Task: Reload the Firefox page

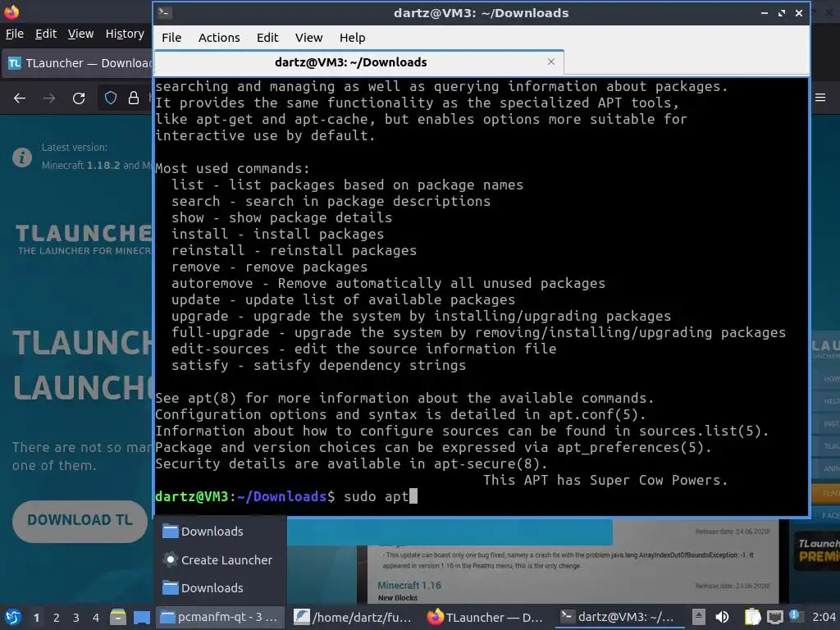Action: [x=79, y=98]
